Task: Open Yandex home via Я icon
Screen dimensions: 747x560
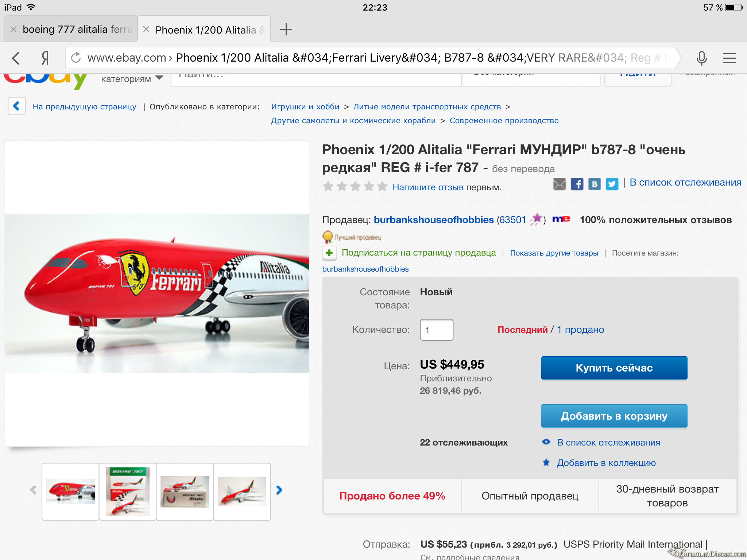Action: click(x=45, y=58)
